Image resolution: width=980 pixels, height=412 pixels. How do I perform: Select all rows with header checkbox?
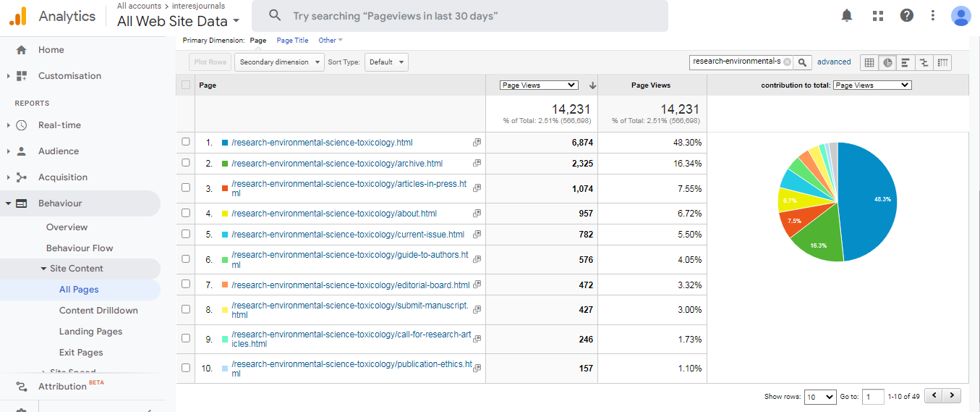click(186, 85)
